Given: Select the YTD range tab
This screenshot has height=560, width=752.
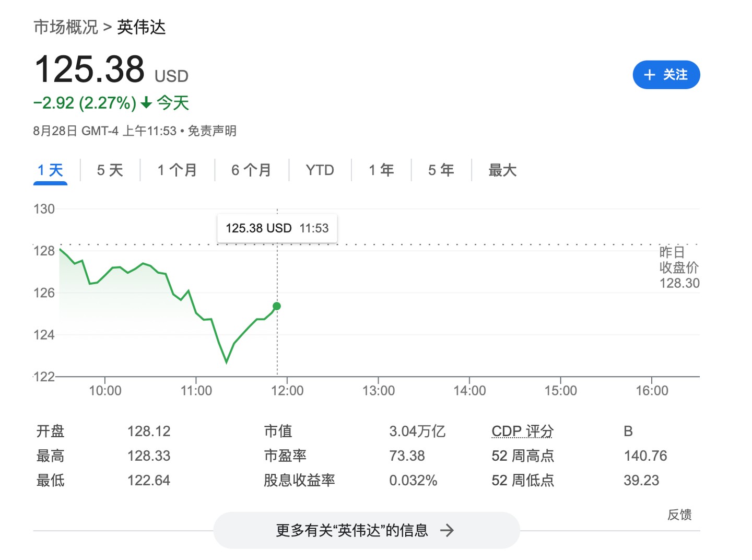Looking at the screenshot, I should click(x=320, y=170).
